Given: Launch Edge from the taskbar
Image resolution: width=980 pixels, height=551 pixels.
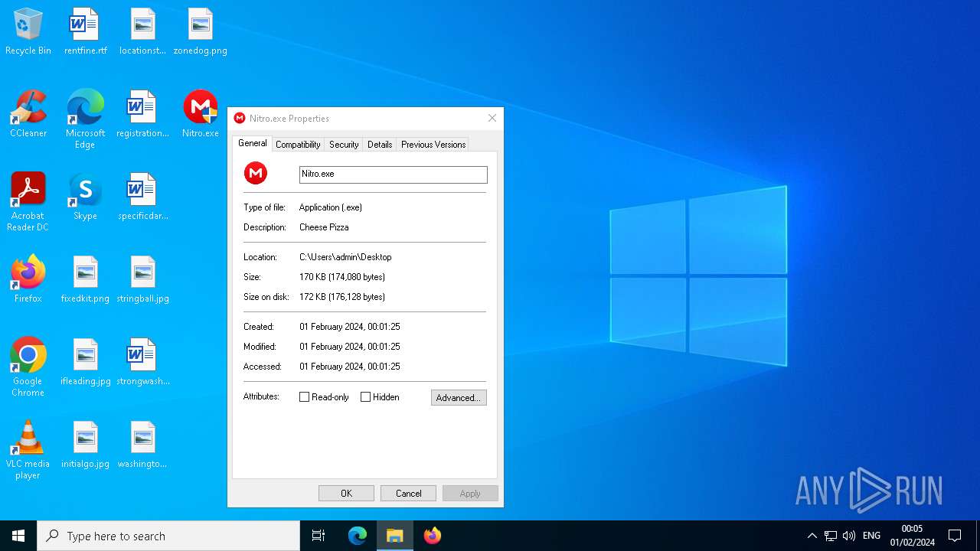Looking at the screenshot, I should coord(358,536).
